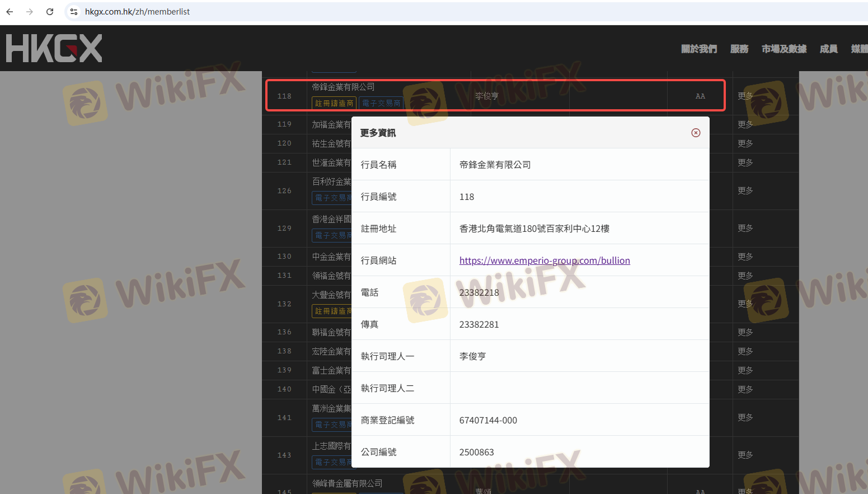Click 電子交易商 tag on row 118
Viewport: 868px width, 494px height.
[381, 103]
